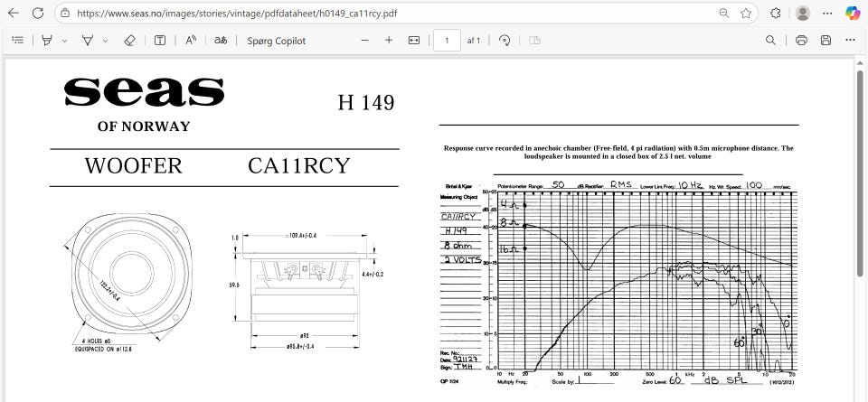
Task: Select the Highlight tool
Action: pos(47,41)
